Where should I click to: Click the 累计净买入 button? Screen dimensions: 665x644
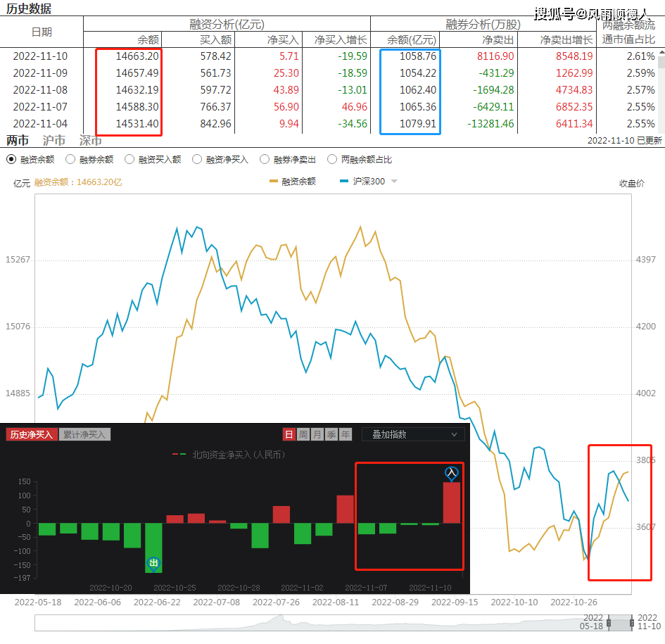pyautogui.click(x=84, y=434)
